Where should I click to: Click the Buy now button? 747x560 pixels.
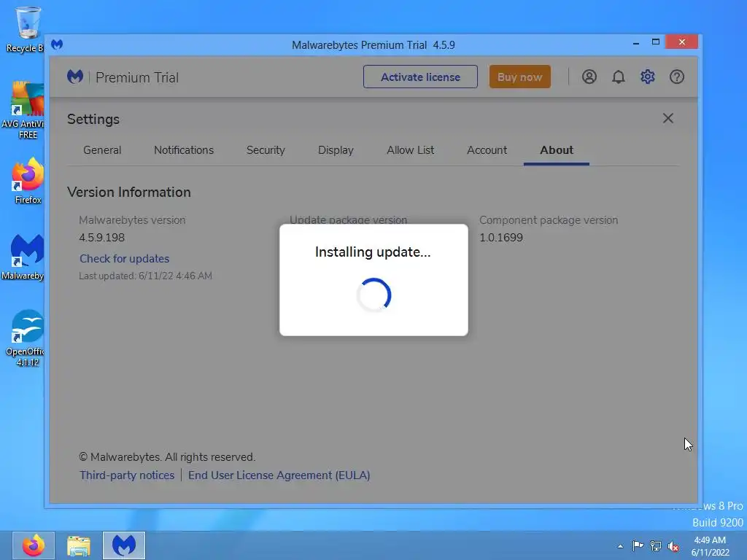point(519,77)
